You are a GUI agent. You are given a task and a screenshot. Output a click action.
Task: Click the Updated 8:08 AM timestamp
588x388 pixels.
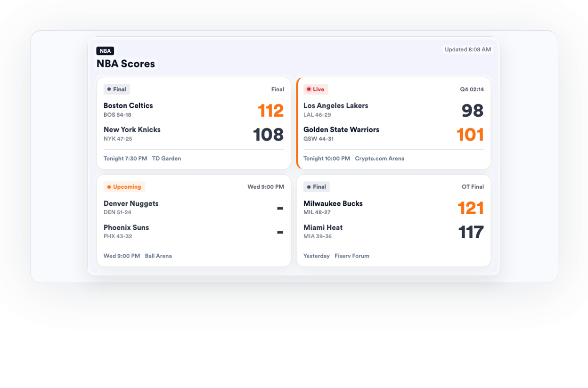(468, 49)
